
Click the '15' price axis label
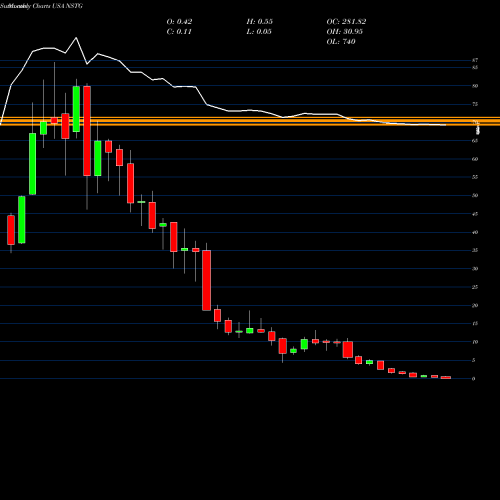pos(475,323)
